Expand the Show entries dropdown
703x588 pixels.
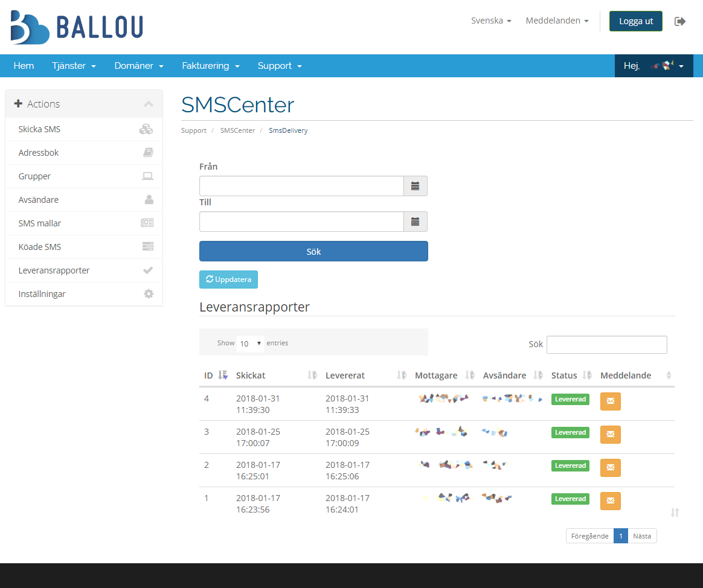pyautogui.click(x=250, y=343)
